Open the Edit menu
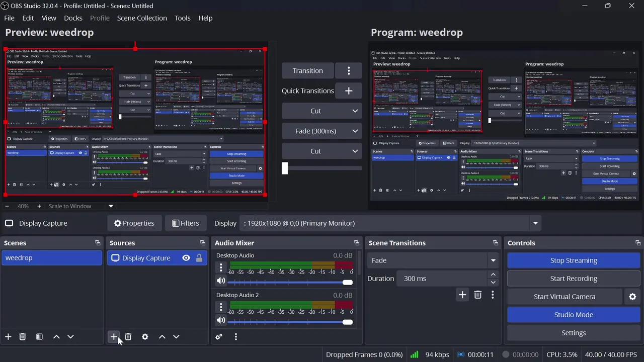644x362 pixels. (28, 18)
